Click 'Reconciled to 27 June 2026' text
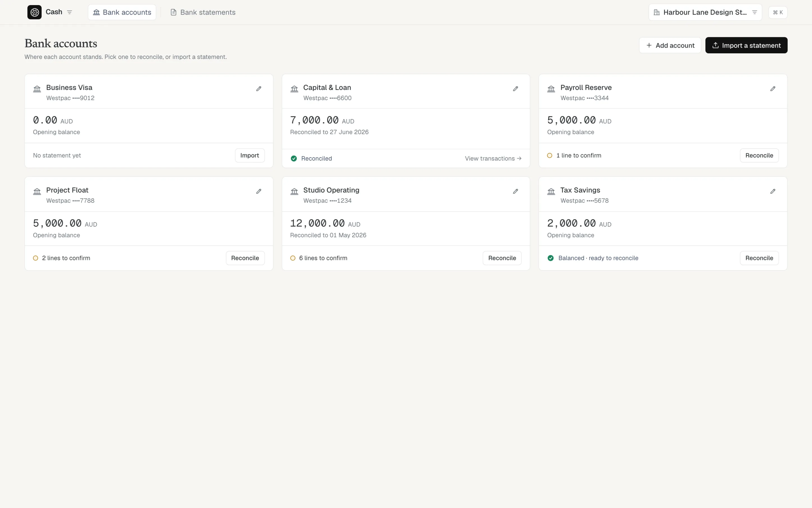 329,132
